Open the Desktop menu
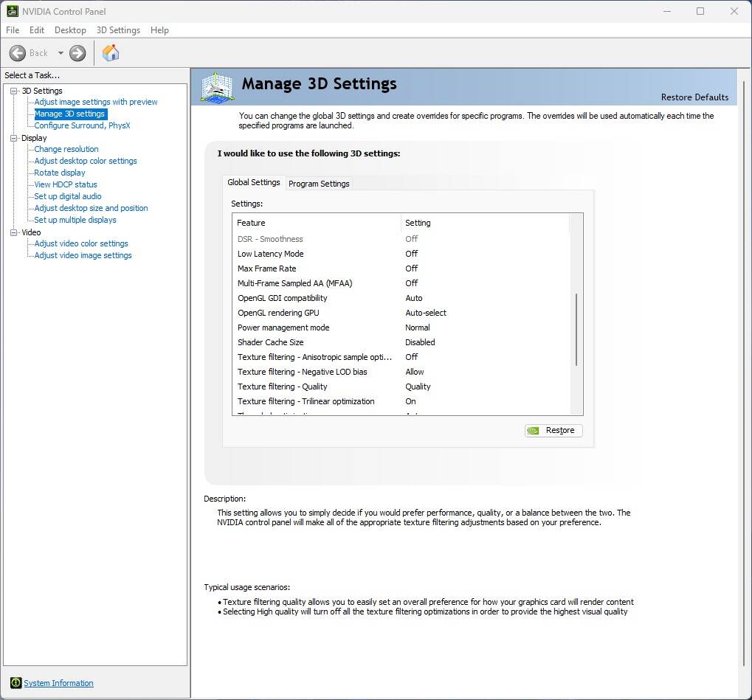 tap(70, 30)
